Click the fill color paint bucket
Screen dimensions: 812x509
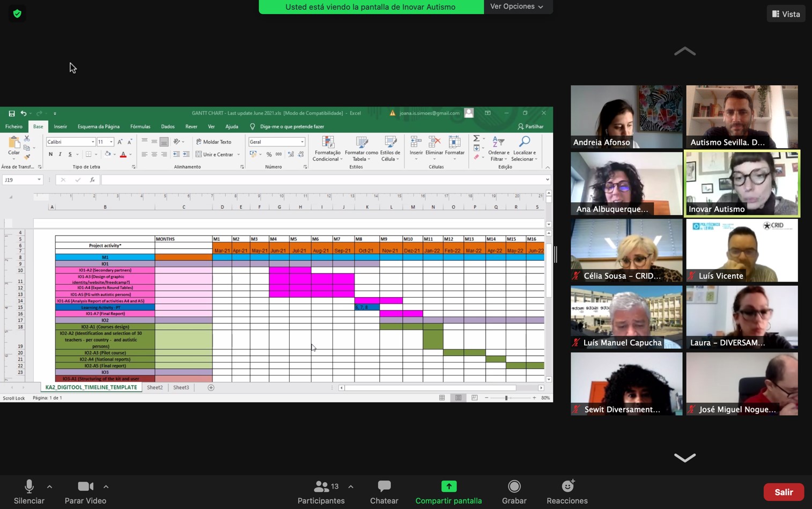[x=107, y=154]
